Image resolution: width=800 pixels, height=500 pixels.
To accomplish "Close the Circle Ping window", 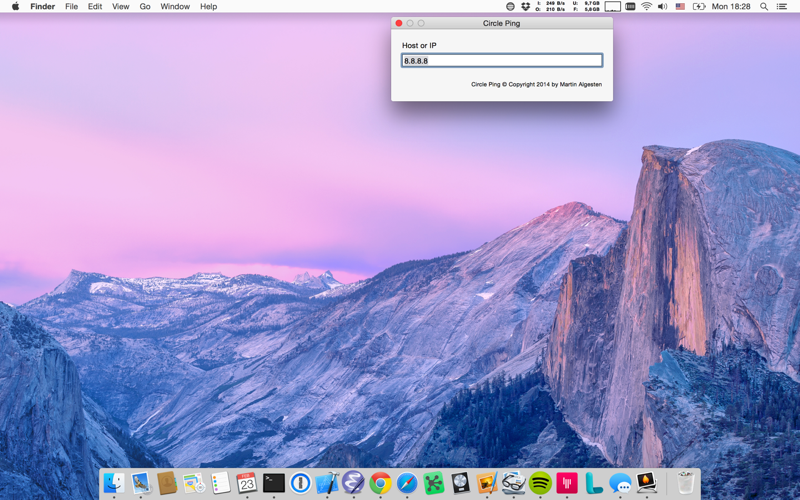I will click(x=399, y=23).
